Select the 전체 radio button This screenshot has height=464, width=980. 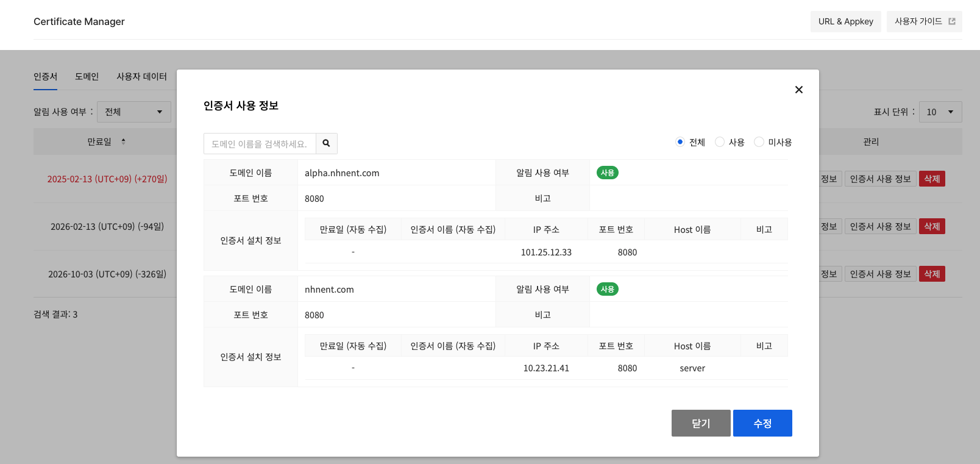[680, 142]
